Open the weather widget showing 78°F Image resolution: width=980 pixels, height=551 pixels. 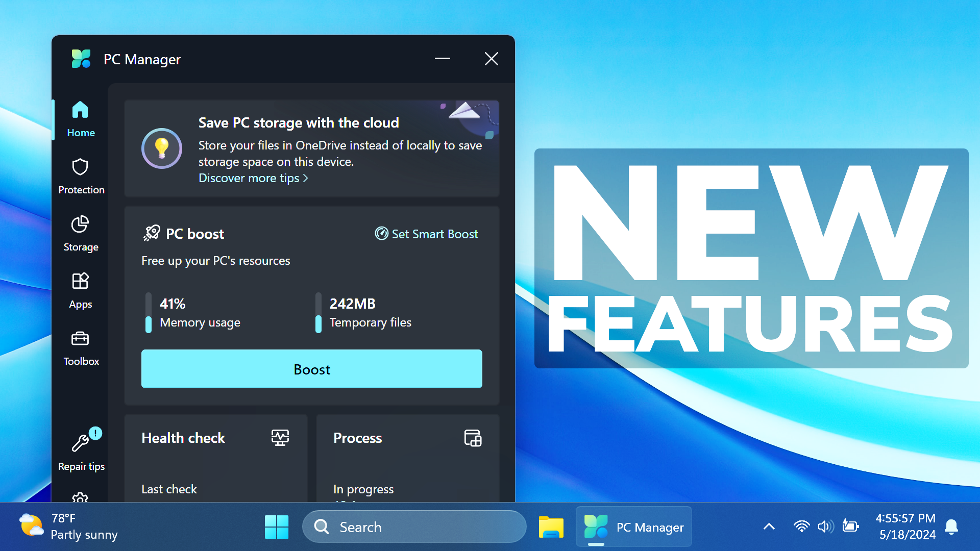[68, 527]
